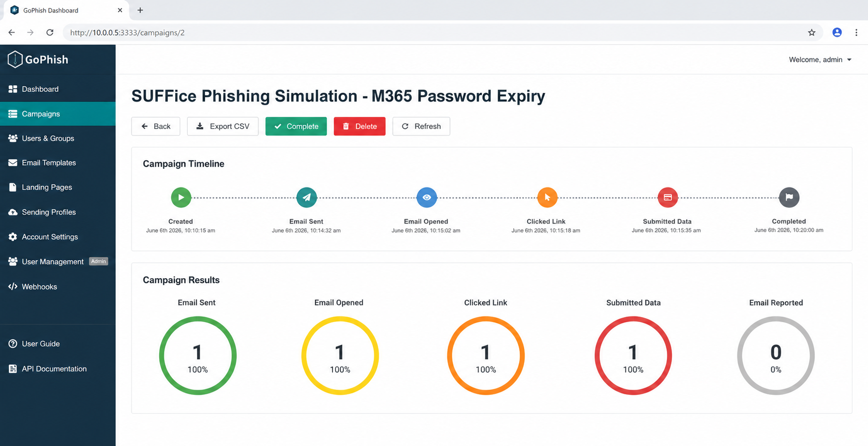868x446 pixels.
Task: Click the Webhooks code icon
Action: pyautogui.click(x=13, y=287)
